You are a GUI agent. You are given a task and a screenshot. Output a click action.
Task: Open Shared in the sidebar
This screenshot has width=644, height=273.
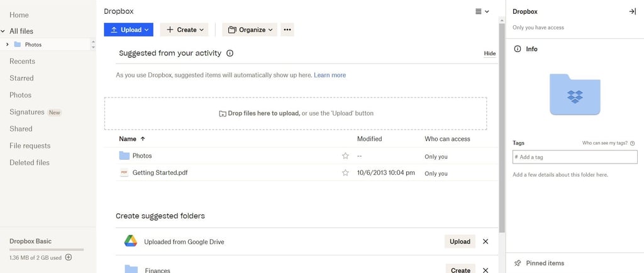21,129
